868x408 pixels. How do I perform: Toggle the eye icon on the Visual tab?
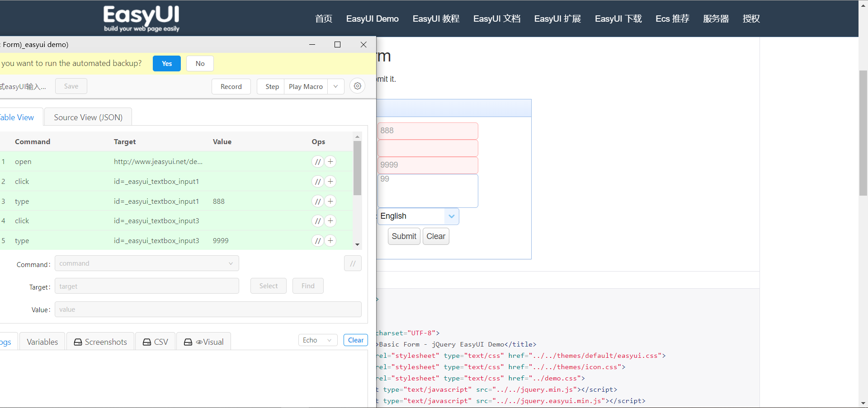tap(199, 342)
